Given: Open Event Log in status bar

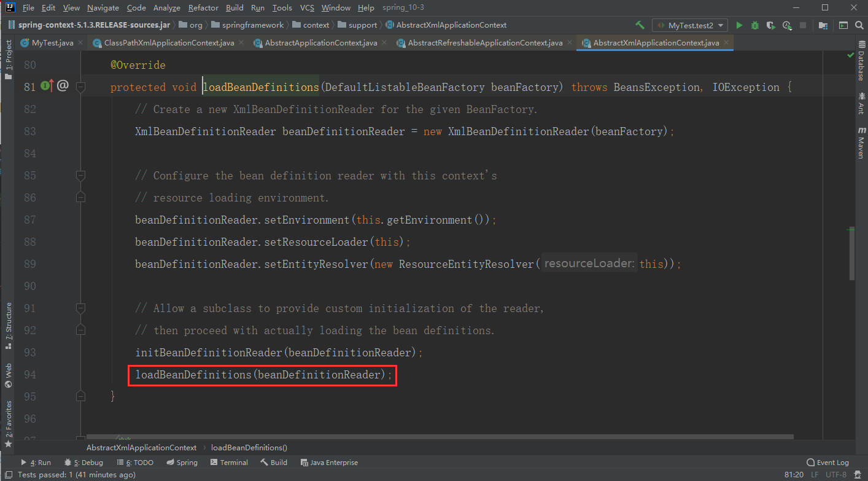Looking at the screenshot, I should (x=827, y=463).
